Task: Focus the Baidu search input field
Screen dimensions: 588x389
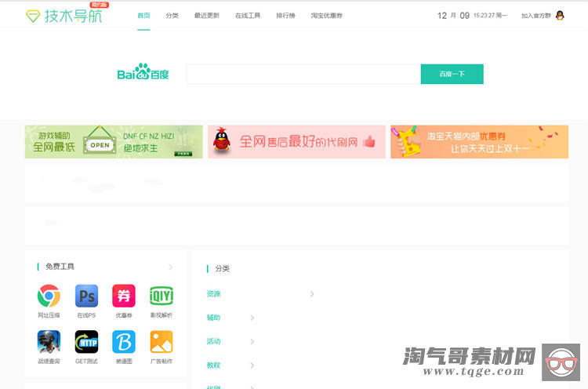Action: coord(303,74)
